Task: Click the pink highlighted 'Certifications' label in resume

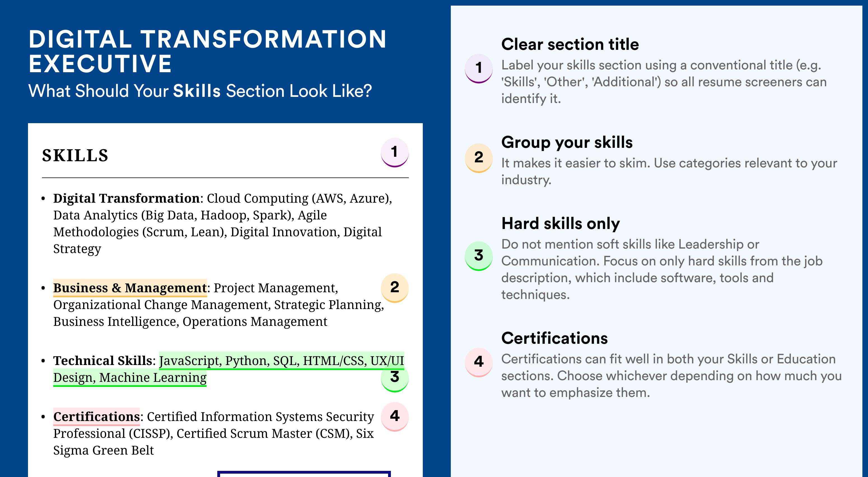Action: tap(96, 417)
